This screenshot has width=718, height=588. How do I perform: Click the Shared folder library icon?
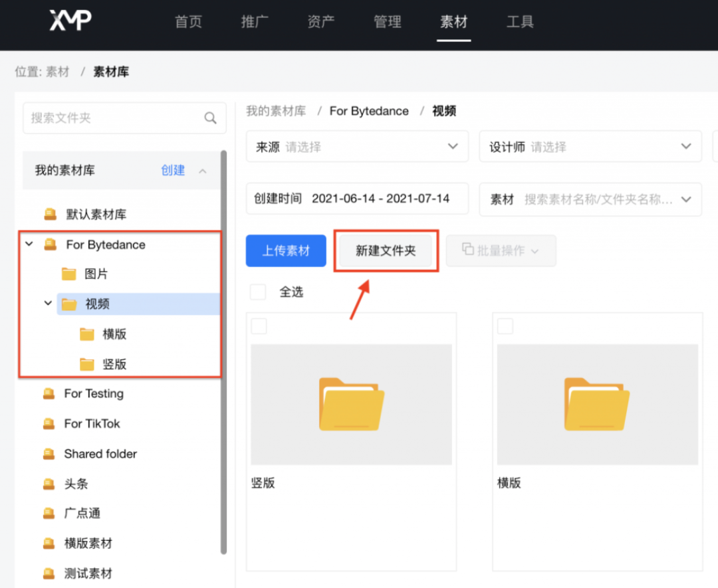pyautogui.click(x=49, y=454)
